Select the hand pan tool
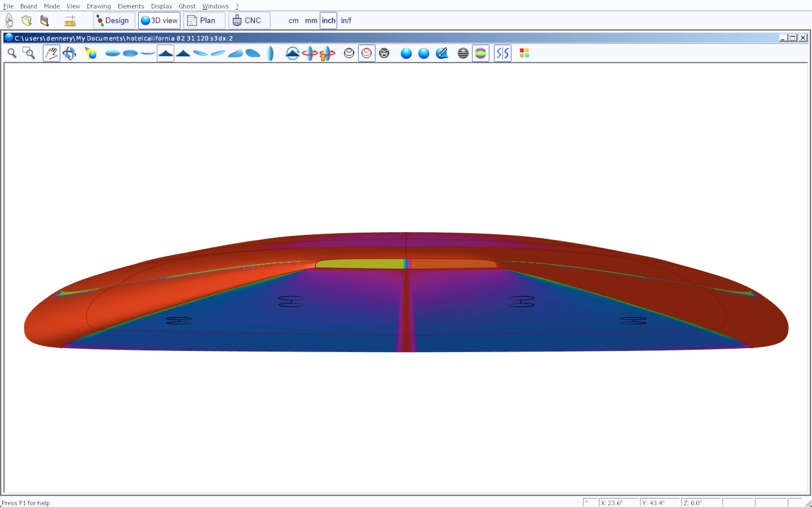 [51, 53]
